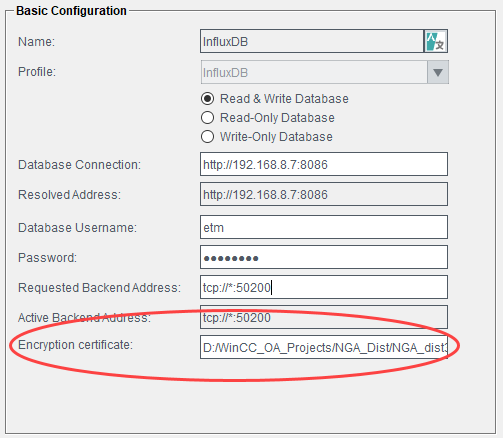Select Write-Only Database option

[207, 137]
